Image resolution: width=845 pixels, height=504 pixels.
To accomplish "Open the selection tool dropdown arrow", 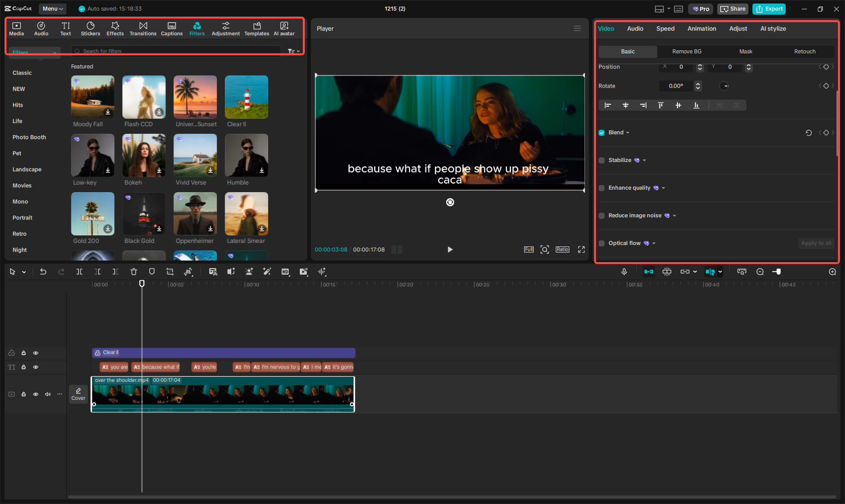I will (x=24, y=272).
